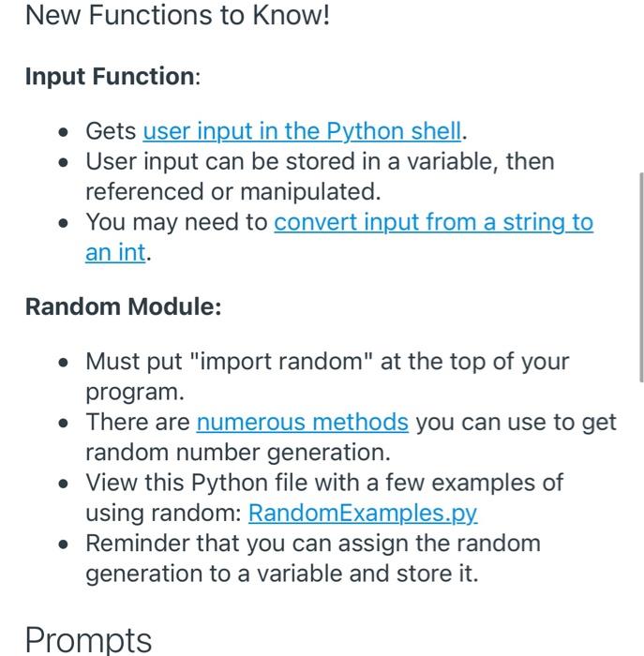Click the word 'Gets' before the Python shell link
Viewport: 644px width, 656px height.
111,131
